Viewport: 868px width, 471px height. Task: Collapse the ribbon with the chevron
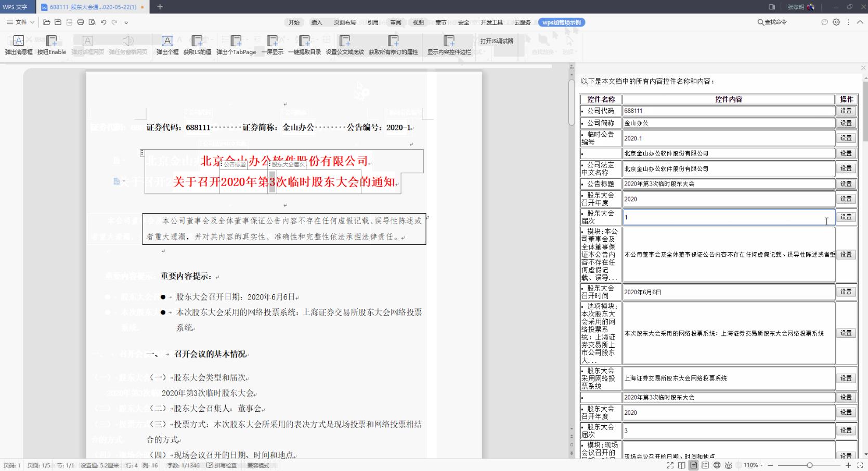pos(860,22)
